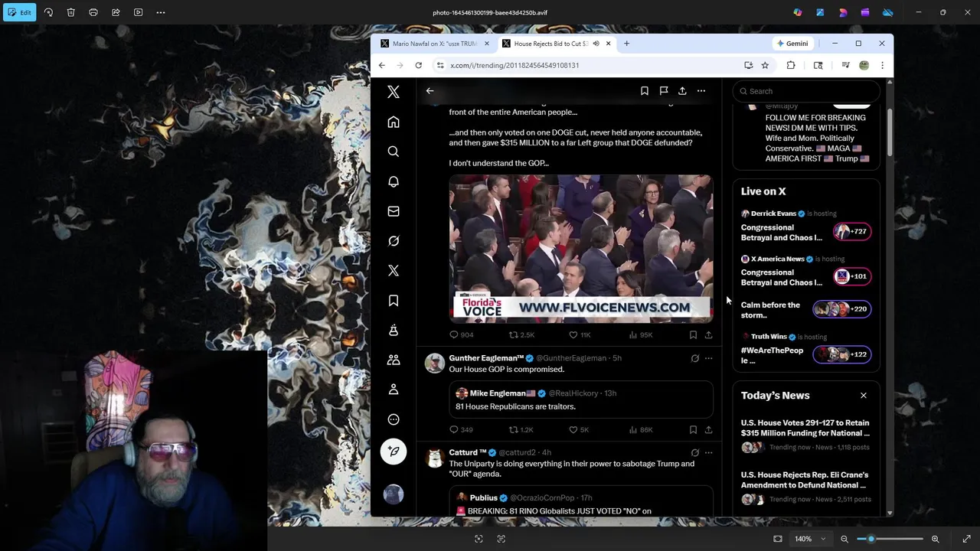Click the x.com address bar URL
The image size is (980, 551).
tap(514, 65)
